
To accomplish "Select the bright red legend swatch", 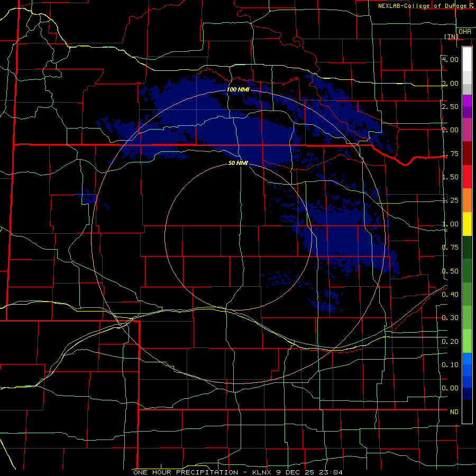I will pyautogui.click(x=467, y=177).
